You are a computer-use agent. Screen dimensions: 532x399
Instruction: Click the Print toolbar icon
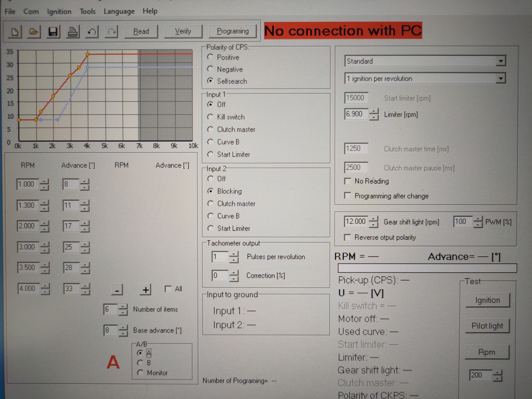pos(72,32)
